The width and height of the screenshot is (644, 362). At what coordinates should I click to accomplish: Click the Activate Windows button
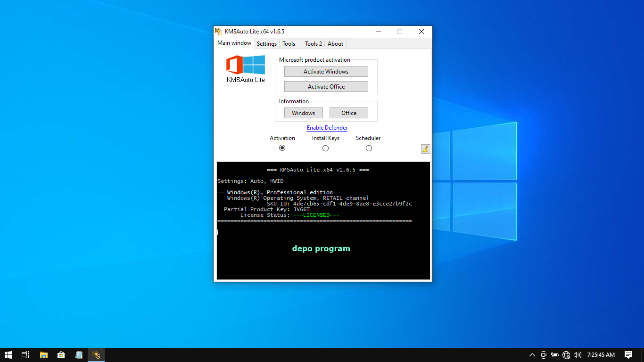326,72
